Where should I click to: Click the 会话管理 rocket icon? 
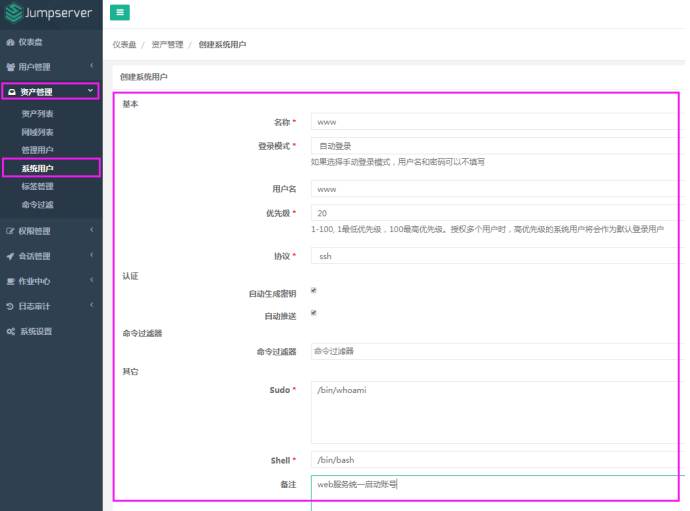10,256
